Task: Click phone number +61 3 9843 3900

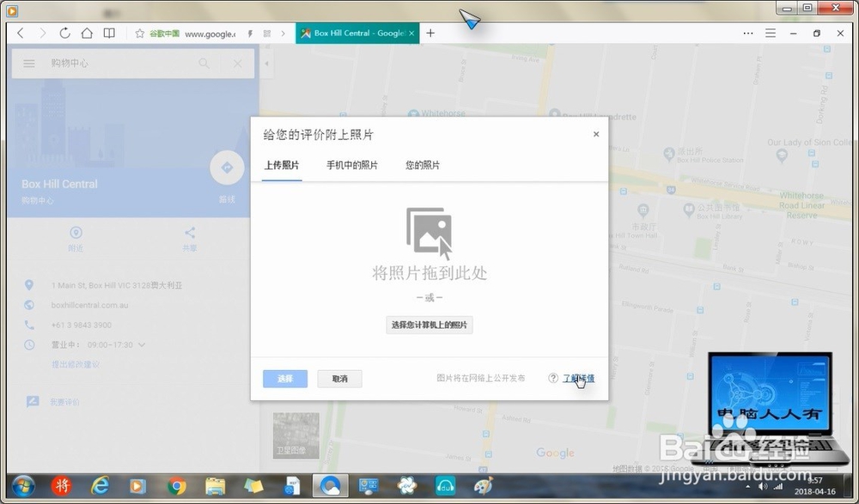Action: 81,325
